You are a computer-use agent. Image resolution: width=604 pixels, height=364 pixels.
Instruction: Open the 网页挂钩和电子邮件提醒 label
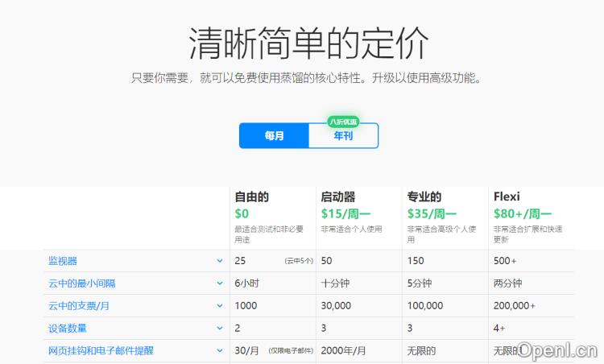pos(101,351)
